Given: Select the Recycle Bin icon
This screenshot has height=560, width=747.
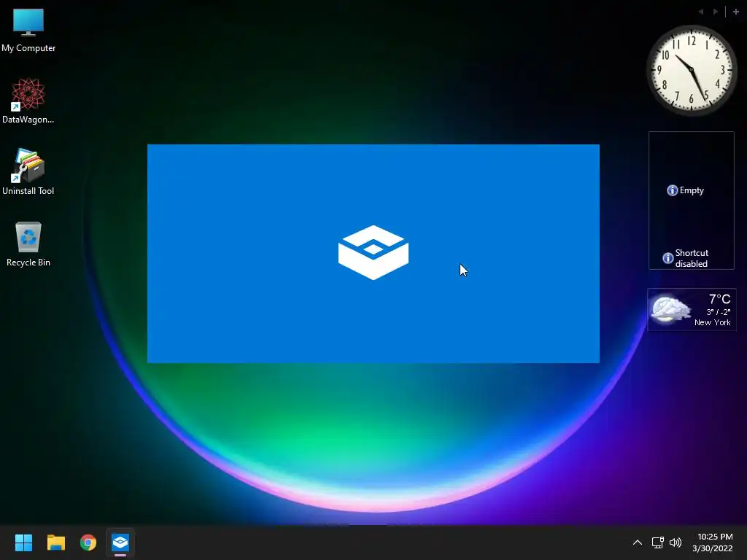Looking at the screenshot, I should click(x=28, y=244).
